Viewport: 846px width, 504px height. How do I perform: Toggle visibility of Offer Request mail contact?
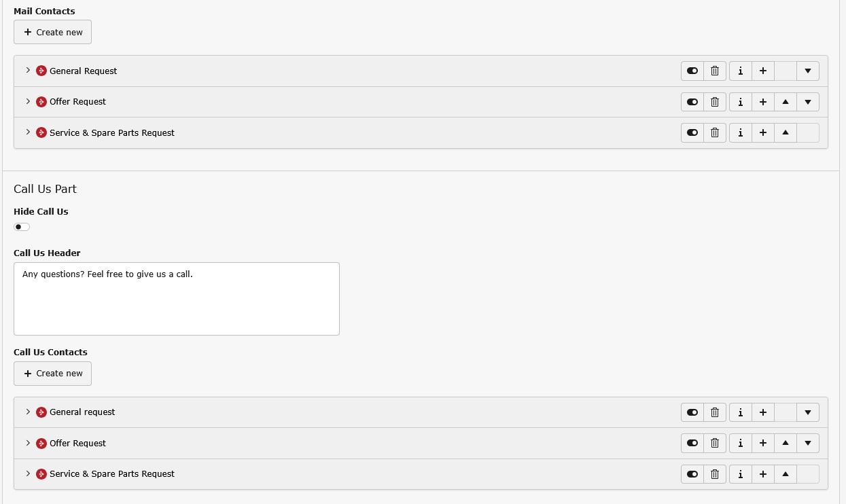pyautogui.click(x=692, y=102)
